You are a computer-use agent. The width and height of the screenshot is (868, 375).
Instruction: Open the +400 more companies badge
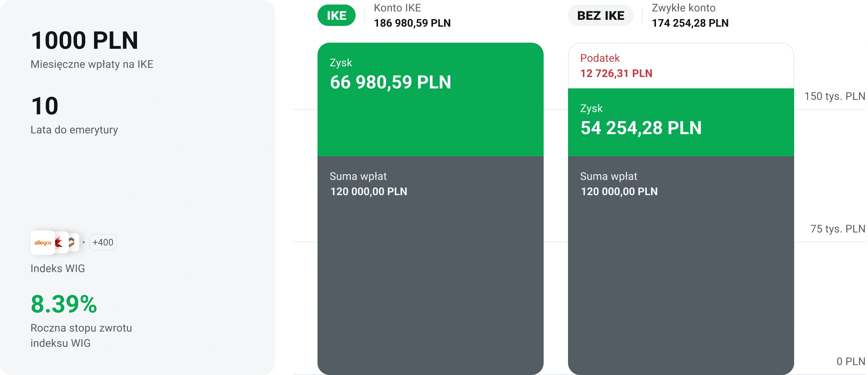pyautogui.click(x=103, y=242)
